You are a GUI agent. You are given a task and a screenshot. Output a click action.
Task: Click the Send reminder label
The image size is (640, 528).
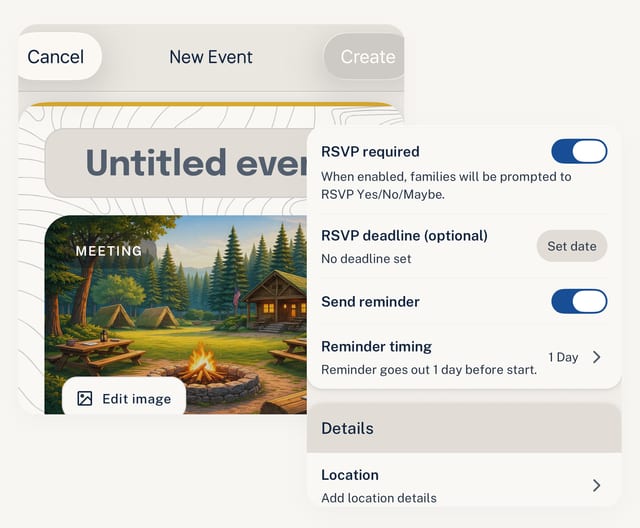click(x=370, y=302)
